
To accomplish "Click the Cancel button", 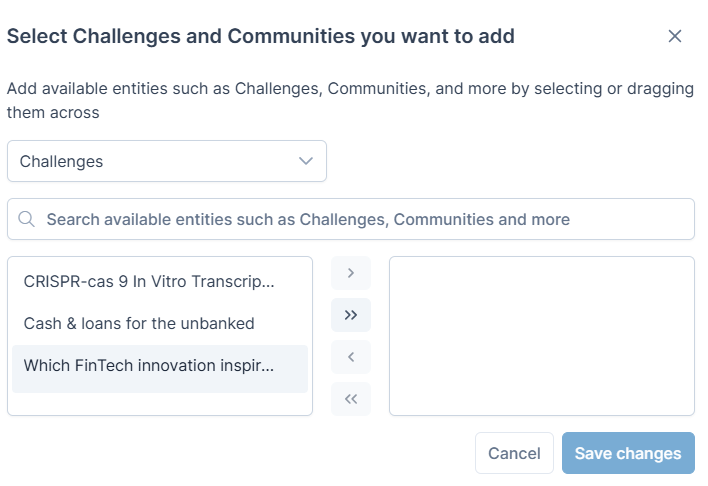I will 514,453.
